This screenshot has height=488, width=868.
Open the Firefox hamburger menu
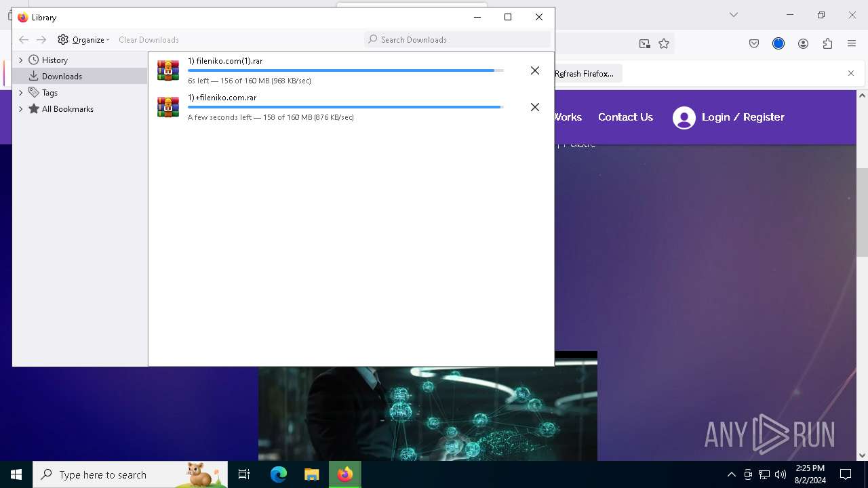[x=852, y=43]
